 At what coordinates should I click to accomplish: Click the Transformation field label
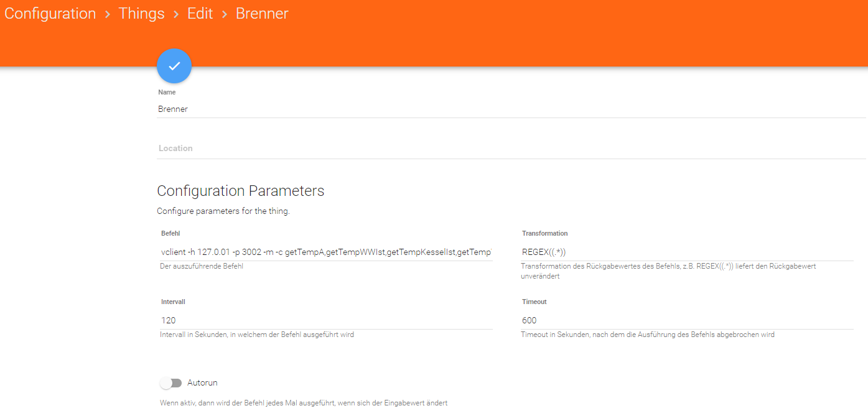click(544, 233)
